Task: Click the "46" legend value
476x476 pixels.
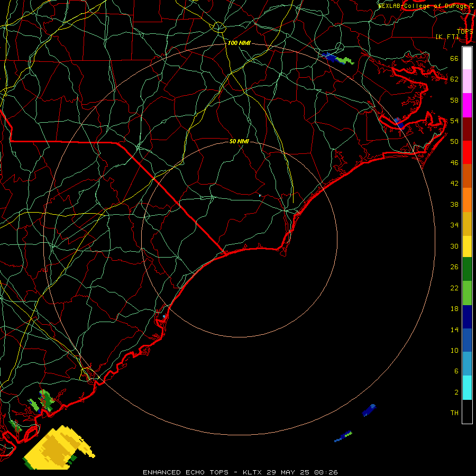Action: (454, 163)
